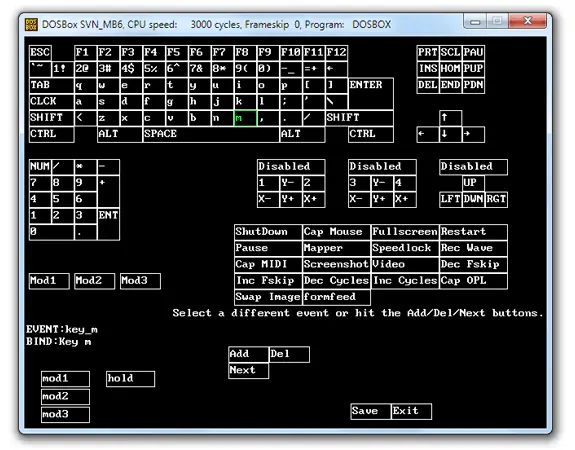Choose the Cap Mouse event
Image resolution: width=575 pixels, height=450 pixels.
pyautogui.click(x=336, y=232)
